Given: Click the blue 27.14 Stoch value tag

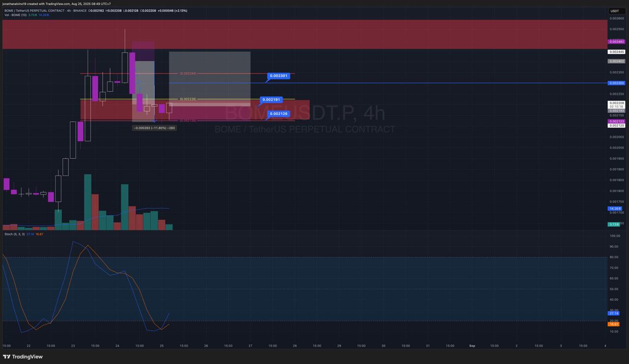Looking at the screenshot, I should pos(614,313).
